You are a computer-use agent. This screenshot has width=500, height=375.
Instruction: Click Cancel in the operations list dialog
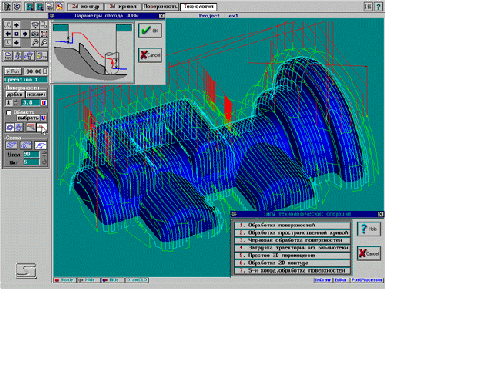[369, 253]
